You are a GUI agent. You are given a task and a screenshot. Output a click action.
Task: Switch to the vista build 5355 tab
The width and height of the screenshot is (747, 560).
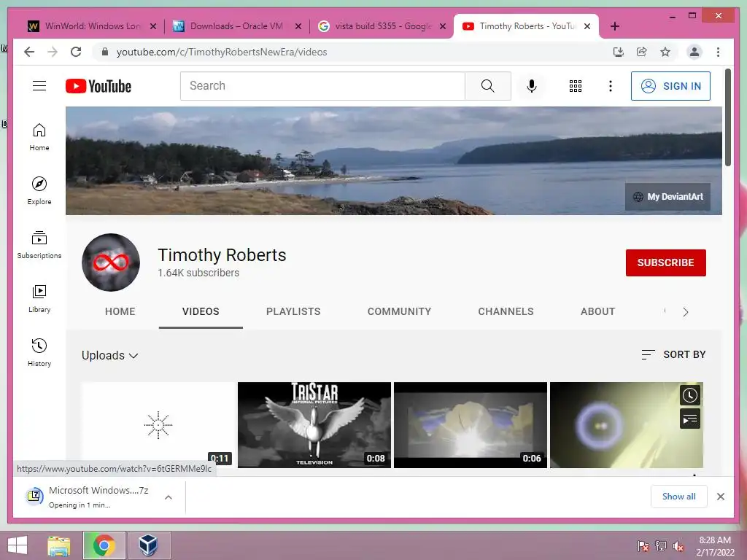tap(382, 26)
